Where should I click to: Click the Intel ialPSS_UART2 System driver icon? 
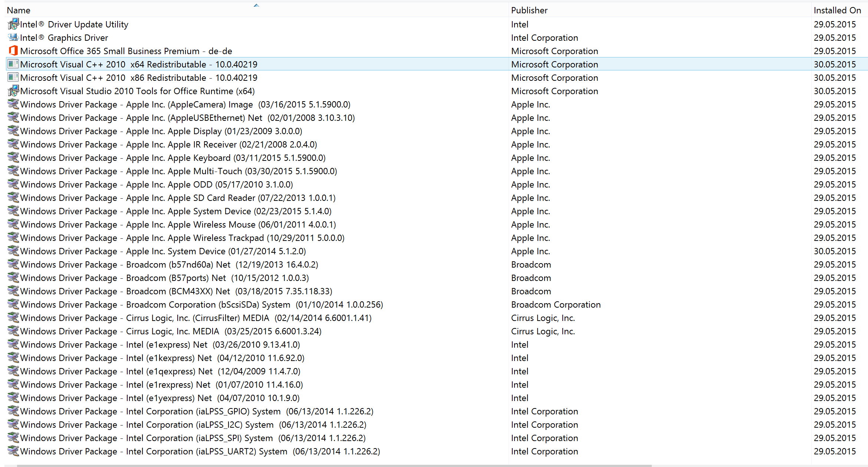click(13, 451)
